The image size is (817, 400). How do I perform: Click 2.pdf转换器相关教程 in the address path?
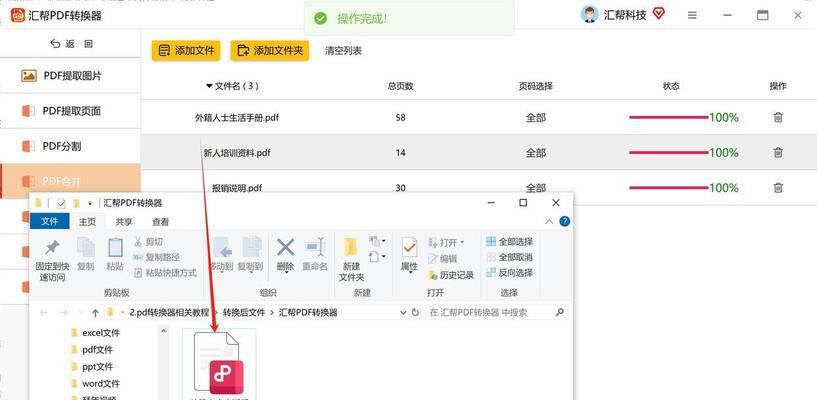pyautogui.click(x=169, y=312)
